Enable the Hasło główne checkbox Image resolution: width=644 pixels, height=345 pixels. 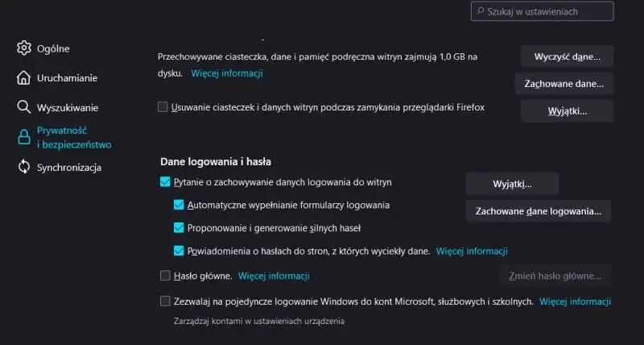click(166, 276)
